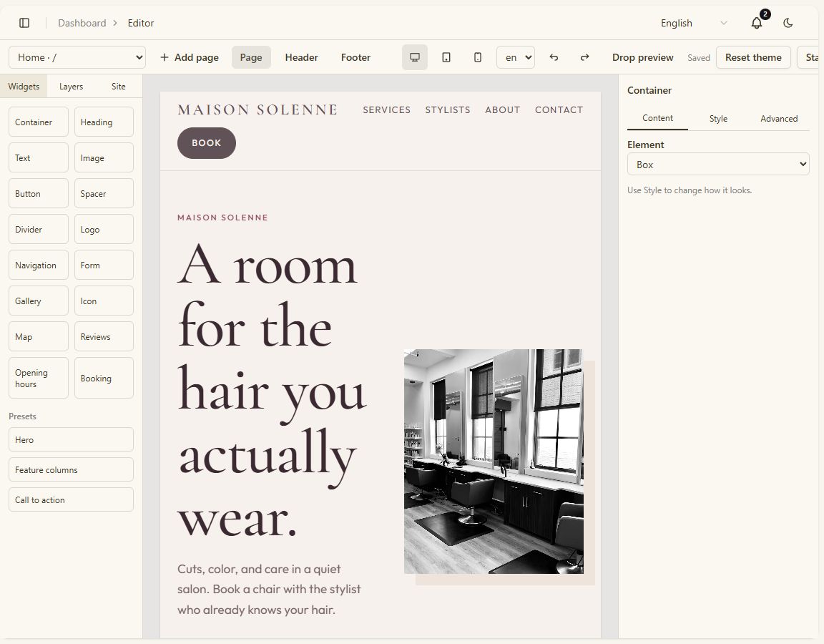The height and width of the screenshot is (644, 824).
Task: Insert the Feature columns preset
Action: 71,469
